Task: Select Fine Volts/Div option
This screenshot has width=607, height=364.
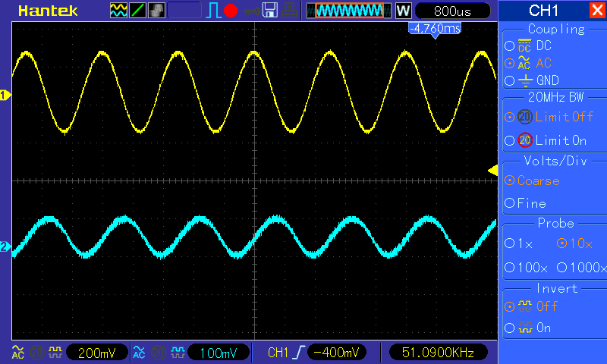Action: [x=509, y=203]
